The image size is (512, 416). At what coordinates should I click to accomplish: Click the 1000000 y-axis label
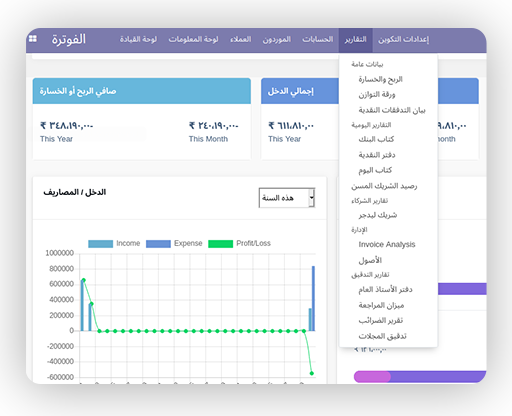(60, 253)
